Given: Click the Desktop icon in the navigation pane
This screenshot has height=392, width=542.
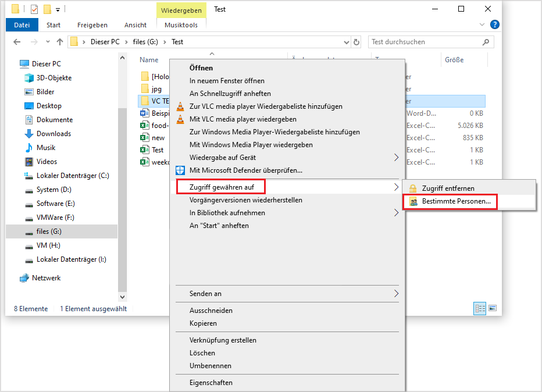Looking at the screenshot, I should [x=29, y=106].
